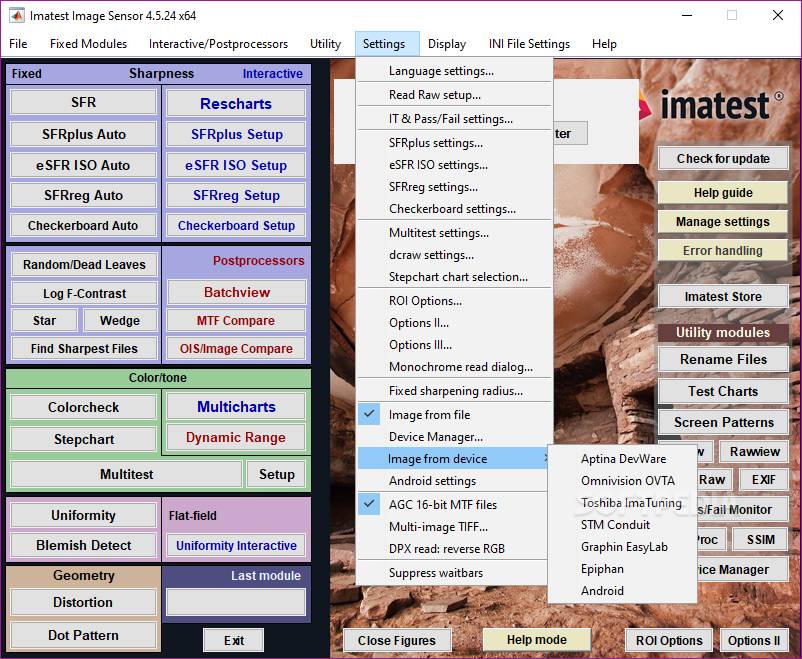This screenshot has height=659, width=802.
Task: Launch Batchview postprocessor
Action: click(x=237, y=292)
